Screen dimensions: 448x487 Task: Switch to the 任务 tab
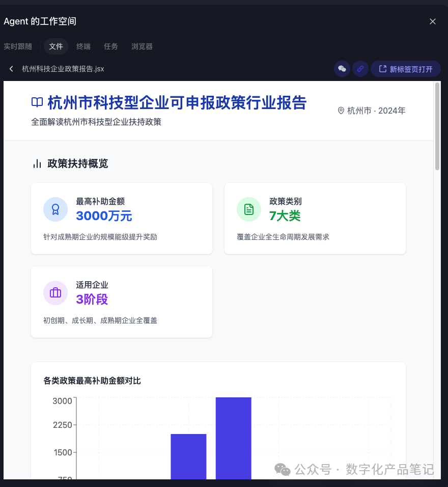[111, 46]
